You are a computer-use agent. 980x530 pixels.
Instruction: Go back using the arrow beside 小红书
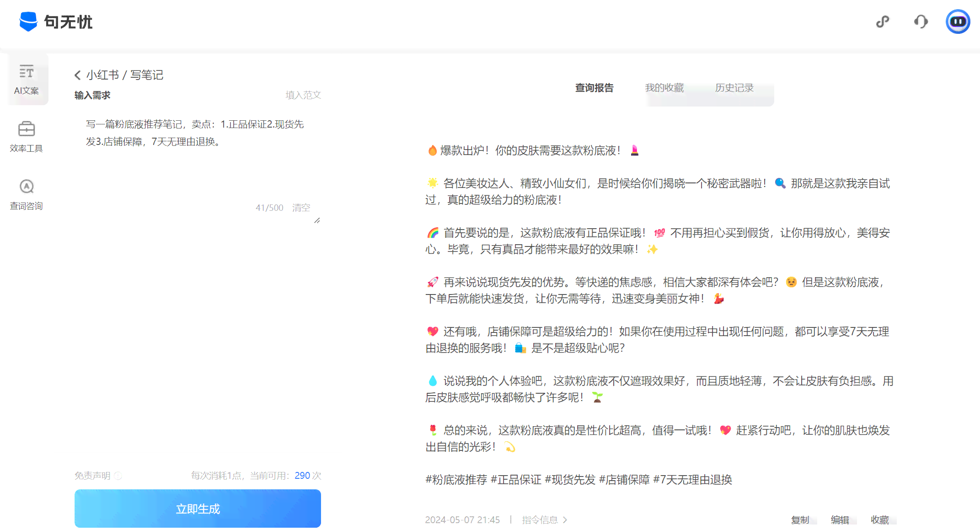pyautogui.click(x=77, y=75)
